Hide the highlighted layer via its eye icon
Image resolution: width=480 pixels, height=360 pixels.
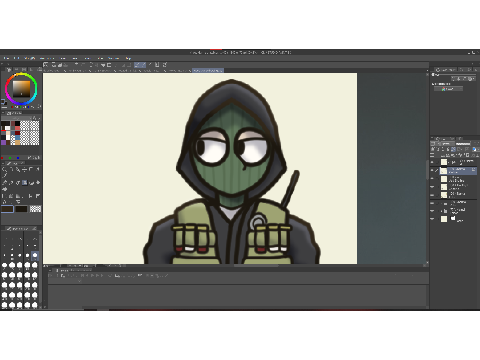(x=432, y=170)
